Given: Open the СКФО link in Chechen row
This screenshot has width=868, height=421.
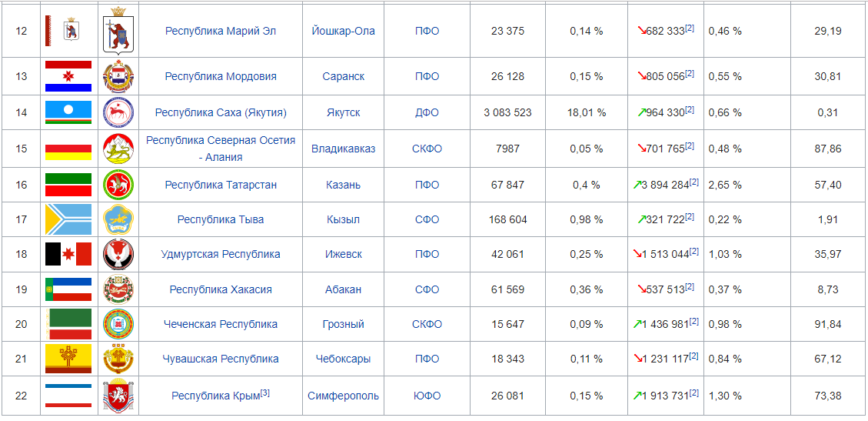Looking at the screenshot, I should [427, 324].
